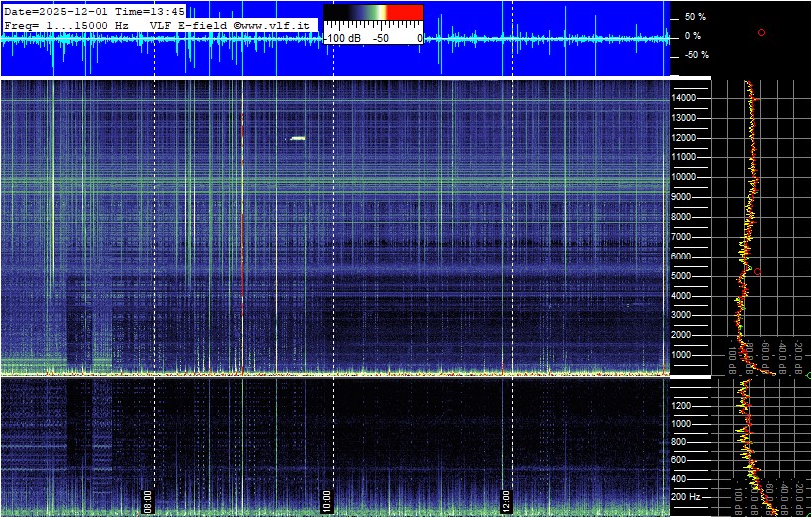The width and height of the screenshot is (812, 518).
Task: Select the 12:00 time marker
Action: pos(505,499)
